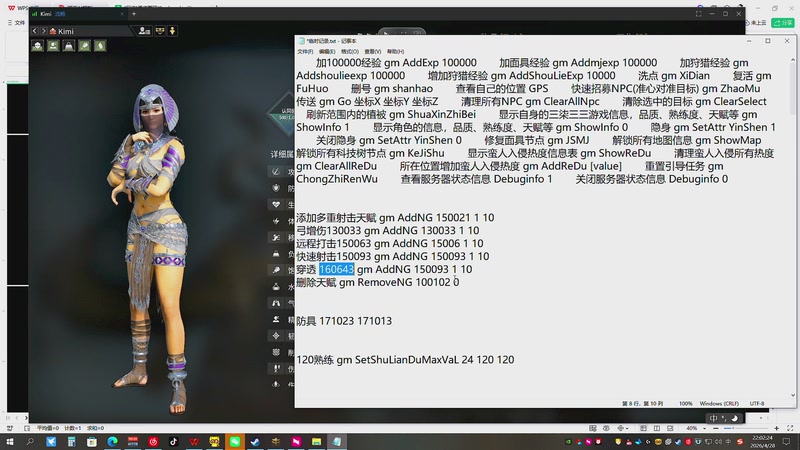Click the first green character-panel icon under Kimi
This screenshot has width=800, height=450.
[x=37, y=46]
